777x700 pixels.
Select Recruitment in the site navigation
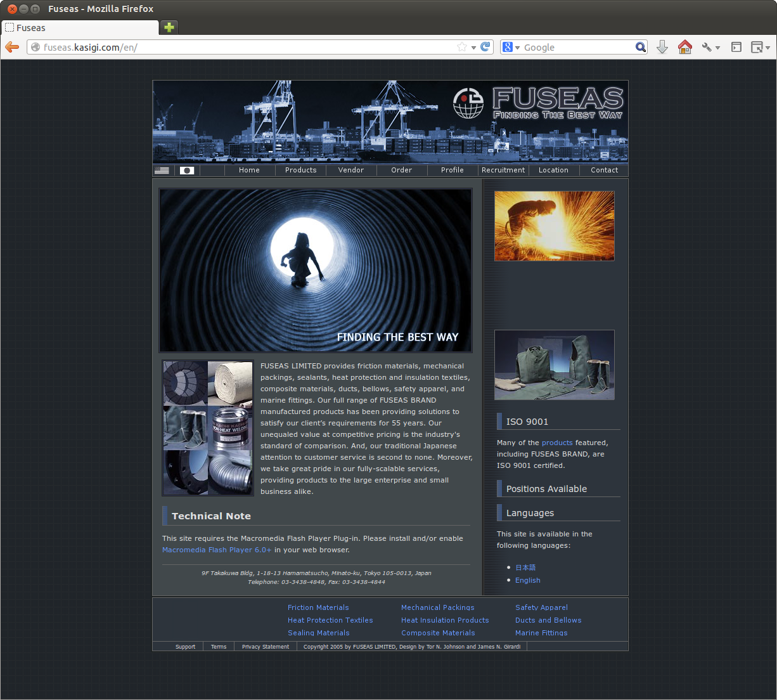(x=503, y=170)
